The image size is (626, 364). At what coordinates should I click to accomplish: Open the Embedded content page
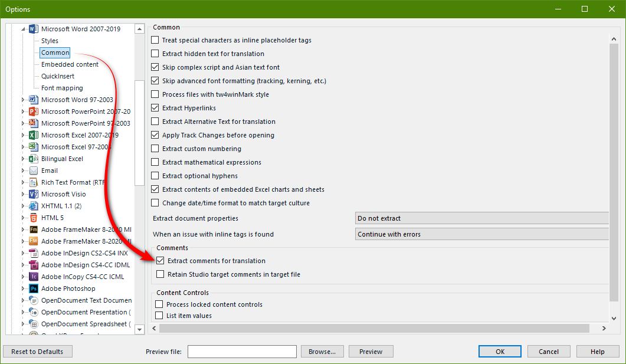[70, 64]
